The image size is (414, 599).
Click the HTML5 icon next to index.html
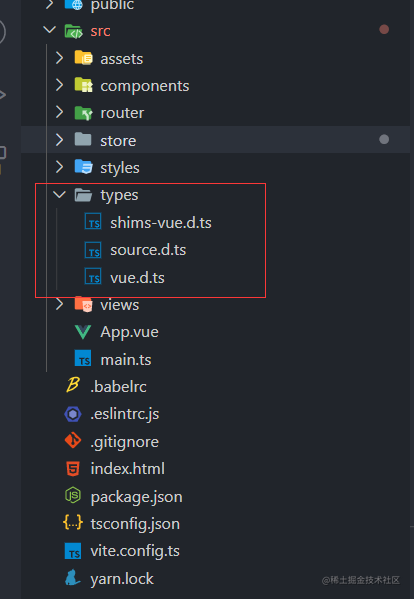[73, 469]
